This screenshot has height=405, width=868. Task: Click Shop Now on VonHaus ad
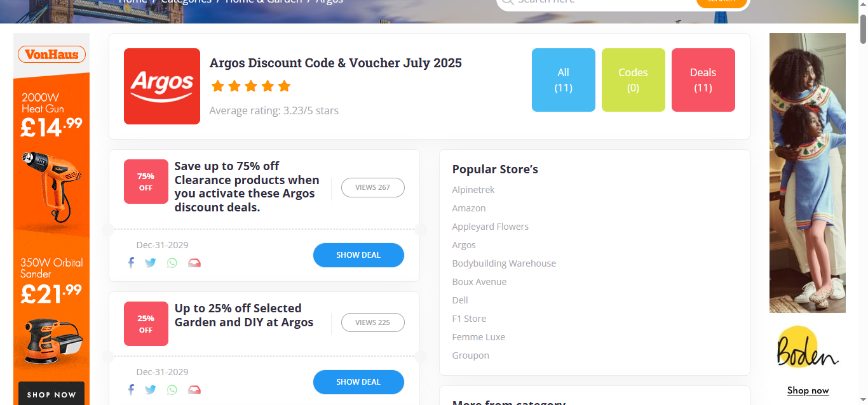[x=51, y=394]
